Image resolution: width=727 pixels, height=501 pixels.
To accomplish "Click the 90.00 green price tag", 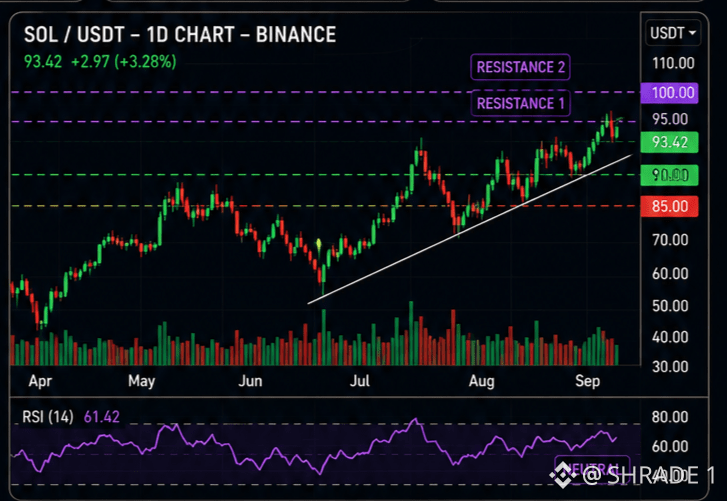I will point(669,175).
